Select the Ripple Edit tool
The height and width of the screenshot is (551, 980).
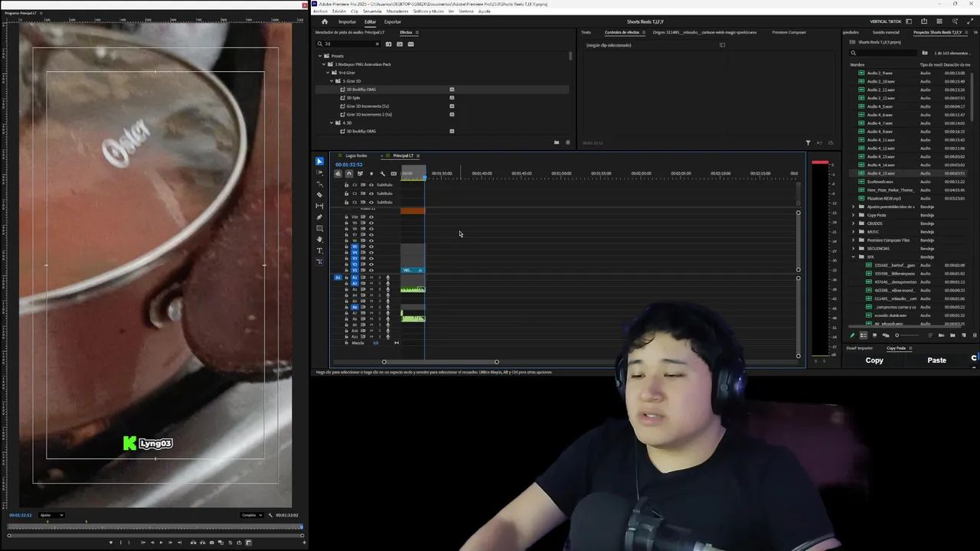319,184
